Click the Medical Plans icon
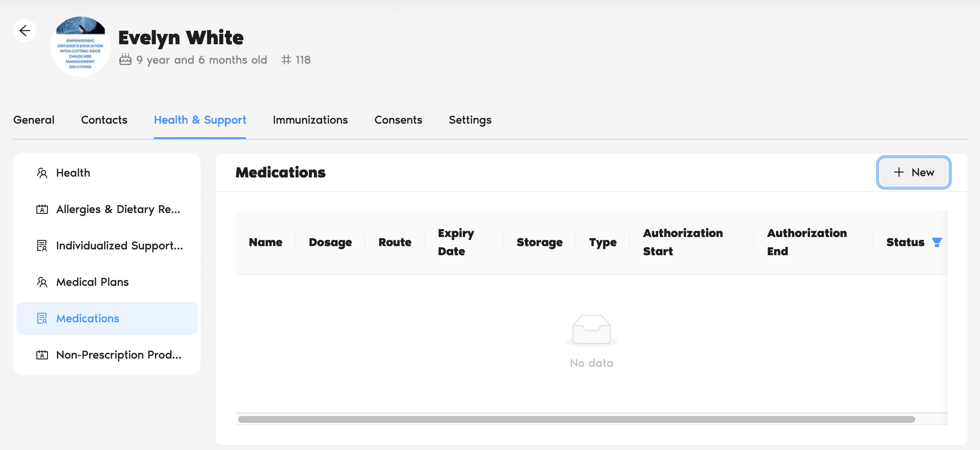 (42, 282)
